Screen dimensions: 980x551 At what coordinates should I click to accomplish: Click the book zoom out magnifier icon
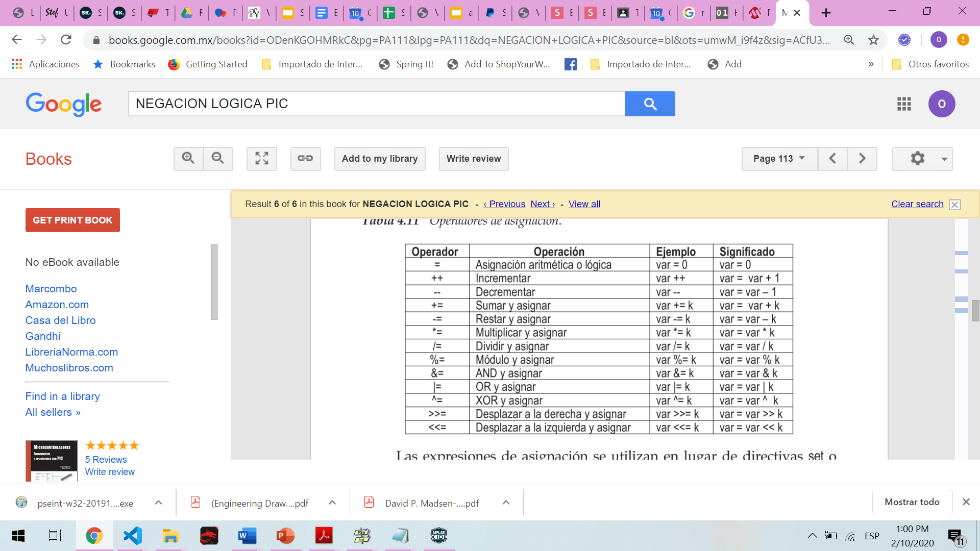tap(218, 159)
